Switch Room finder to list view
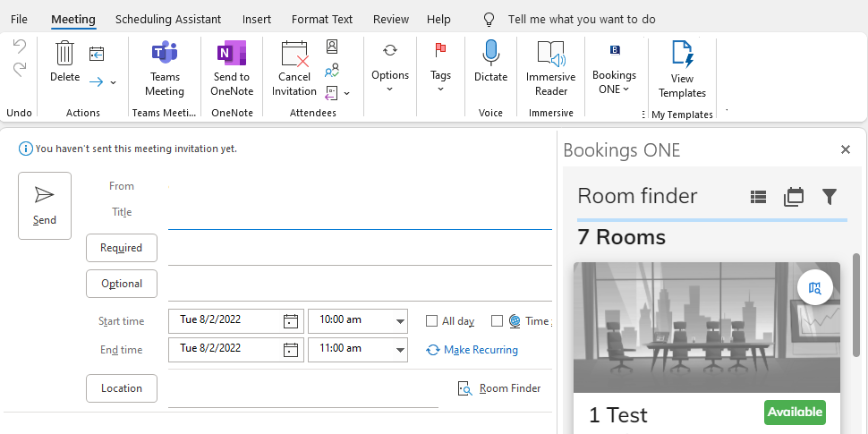The image size is (868, 434). click(x=759, y=197)
